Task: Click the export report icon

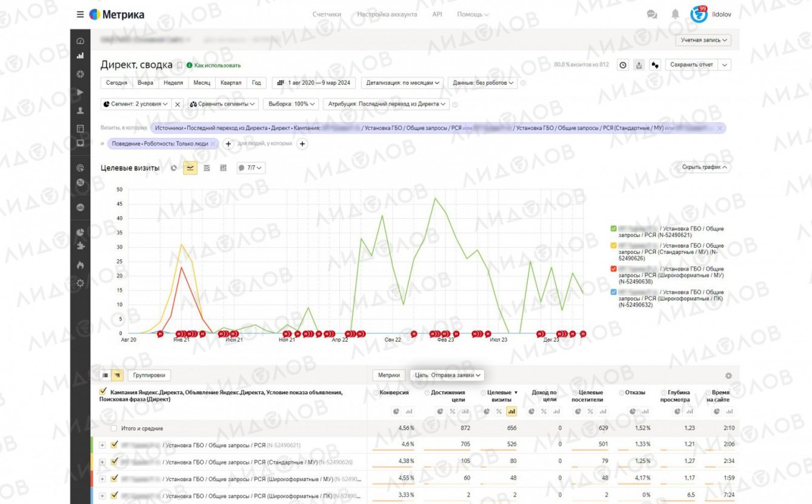Action: pos(639,65)
